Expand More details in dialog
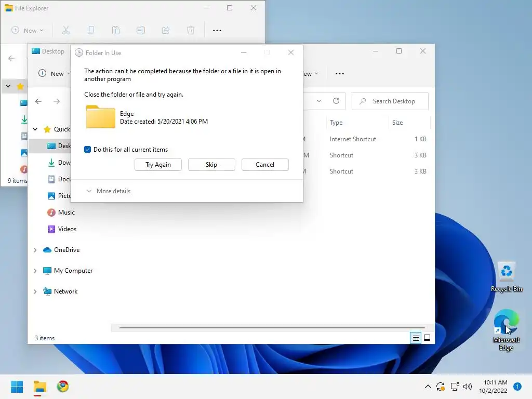Image resolution: width=532 pixels, height=399 pixels. (109, 191)
